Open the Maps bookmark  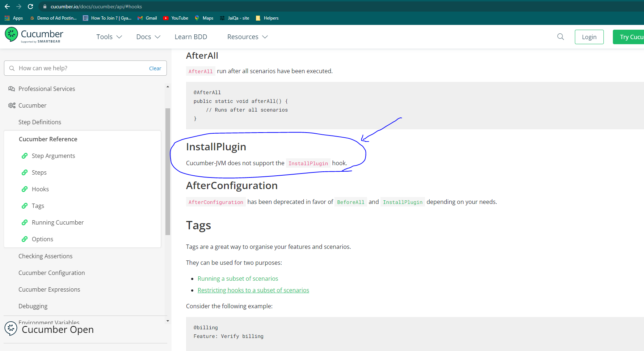click(x=204, y=18)
